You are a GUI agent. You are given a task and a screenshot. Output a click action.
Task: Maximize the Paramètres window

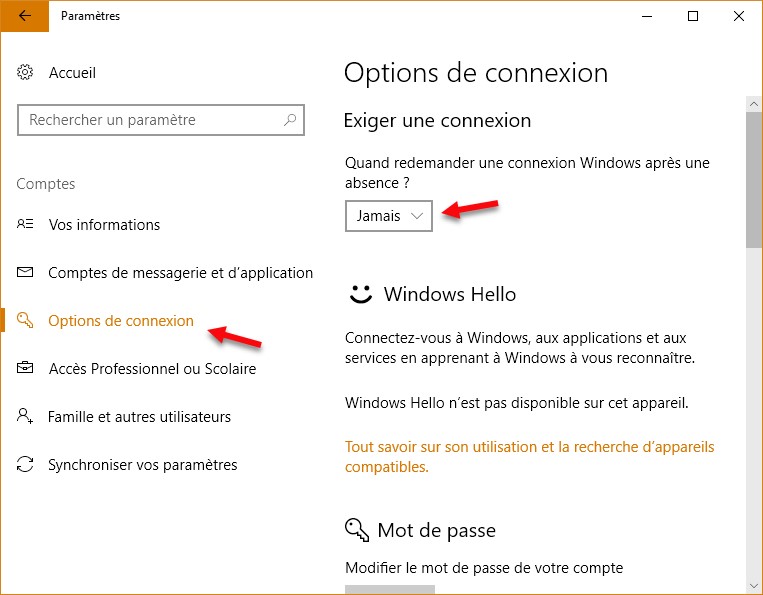tap(693, 16)
